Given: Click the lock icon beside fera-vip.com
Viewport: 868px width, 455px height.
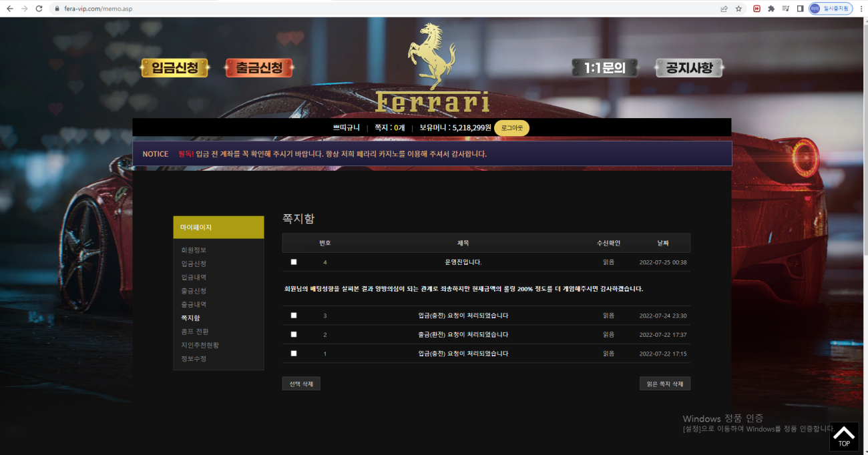Looking at the screenshot, I should 57,9.
